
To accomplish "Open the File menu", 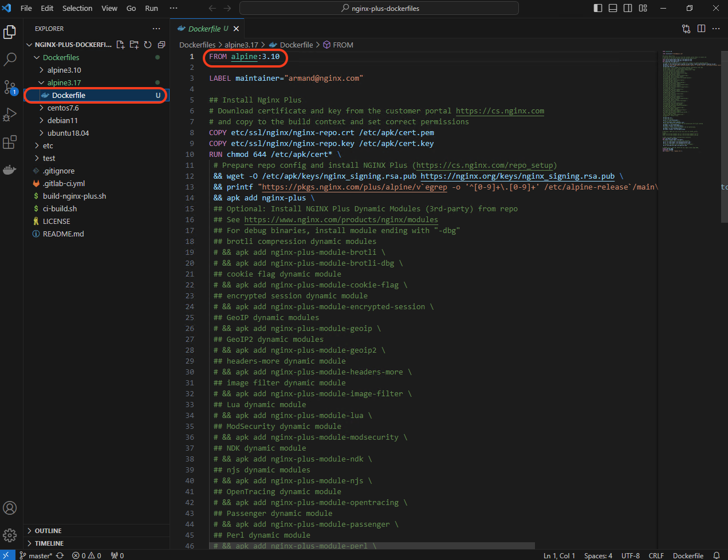I will coord(26,8).
